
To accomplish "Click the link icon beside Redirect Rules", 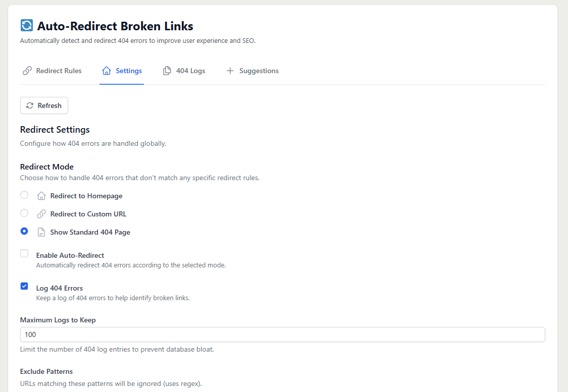I will 27,71.
